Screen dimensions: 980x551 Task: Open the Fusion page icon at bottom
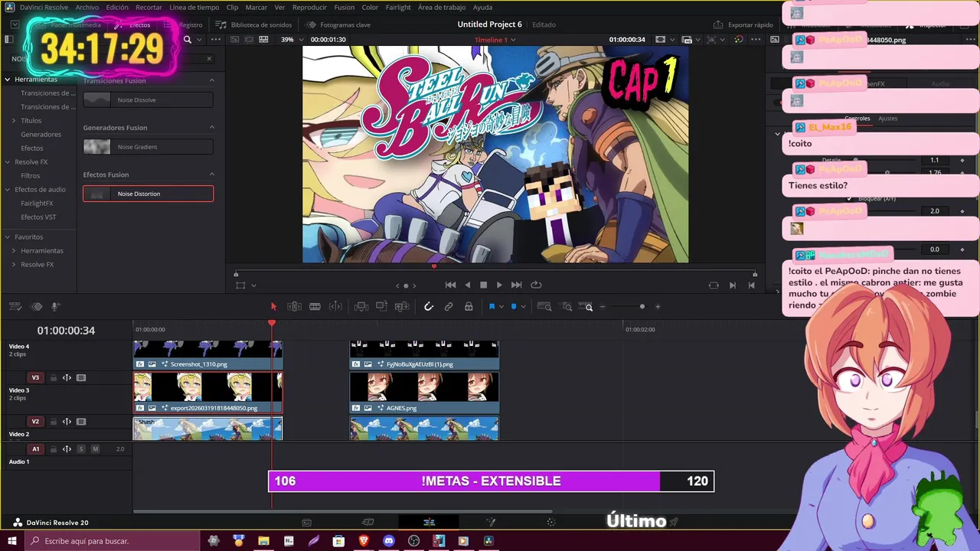point(491,522)
